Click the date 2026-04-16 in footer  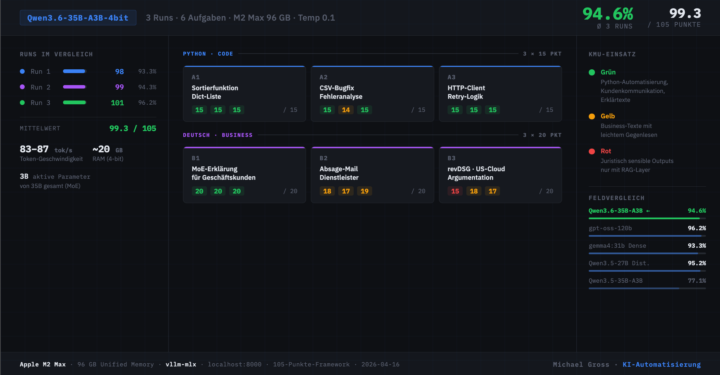tap(380, 364)
